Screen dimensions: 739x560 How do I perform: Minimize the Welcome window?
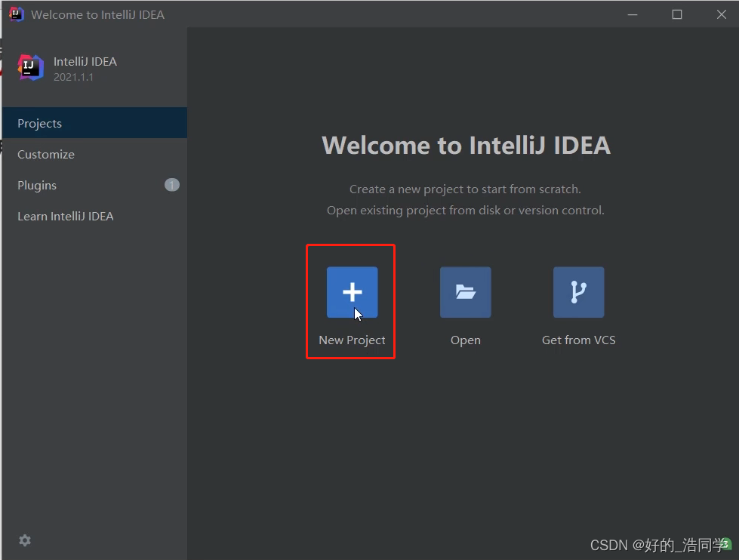click(633, 14)
